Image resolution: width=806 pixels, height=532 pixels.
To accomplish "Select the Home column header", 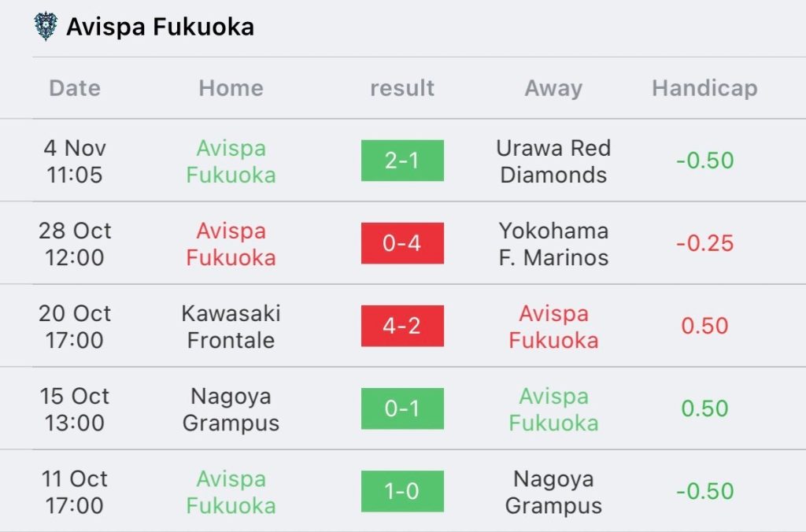I will click(231, 88).
